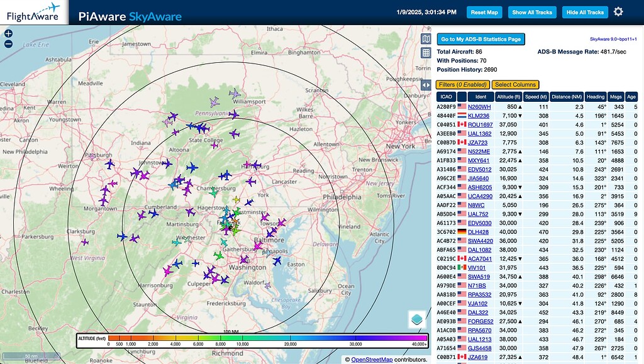Zoom out using the minus icon
This screenshot has height=364, width=644.
[x=7, y=43]
